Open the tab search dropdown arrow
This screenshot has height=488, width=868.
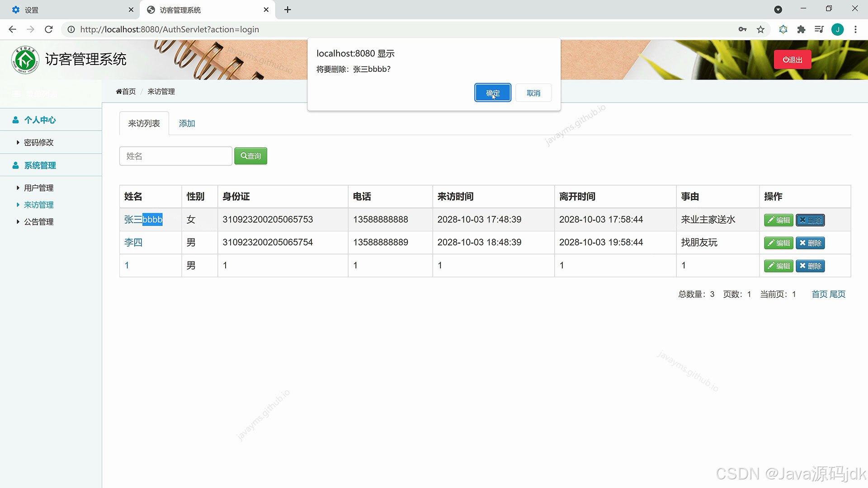tap(778, 9)
